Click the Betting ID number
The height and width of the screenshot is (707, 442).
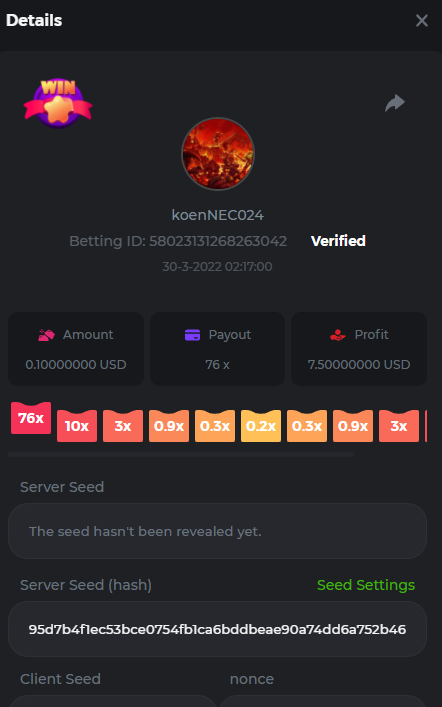pyautogui.click(x=218, y=241)
